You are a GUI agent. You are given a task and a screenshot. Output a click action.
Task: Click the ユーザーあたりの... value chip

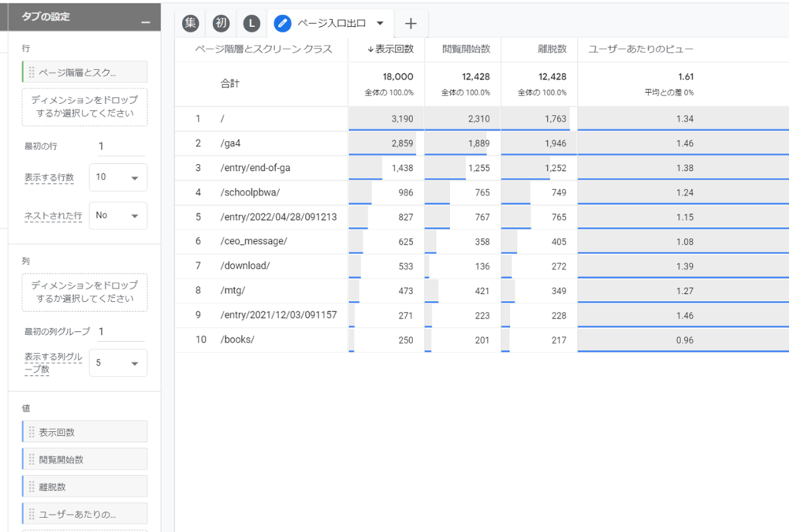[x=85, y=514]
